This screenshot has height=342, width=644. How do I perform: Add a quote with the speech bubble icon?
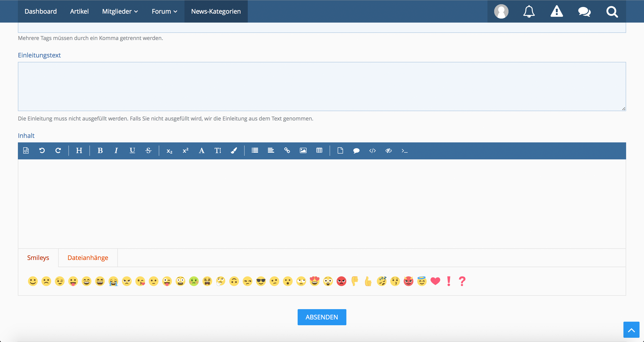[x=356, y=150]
